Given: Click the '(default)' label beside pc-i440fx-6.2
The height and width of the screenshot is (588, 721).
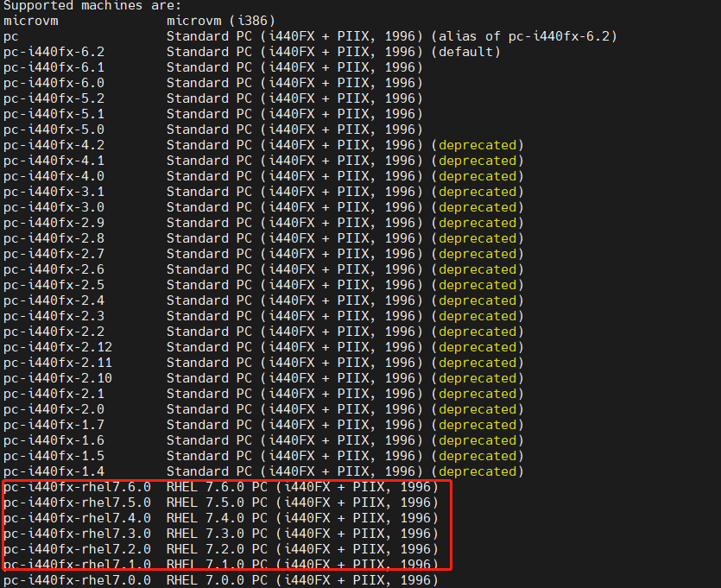Looking at the screenshot, I should [465, 51].
